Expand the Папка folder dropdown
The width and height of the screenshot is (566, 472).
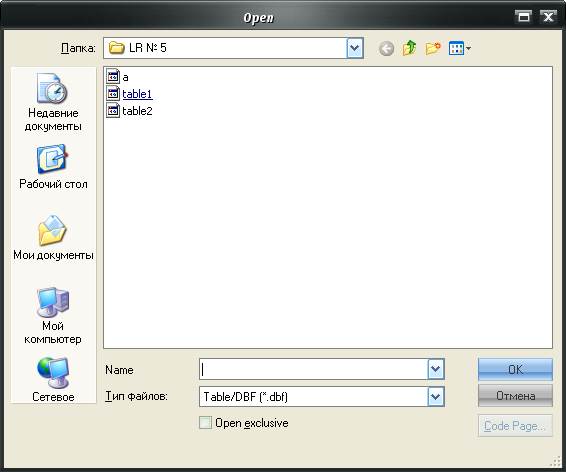354,48
